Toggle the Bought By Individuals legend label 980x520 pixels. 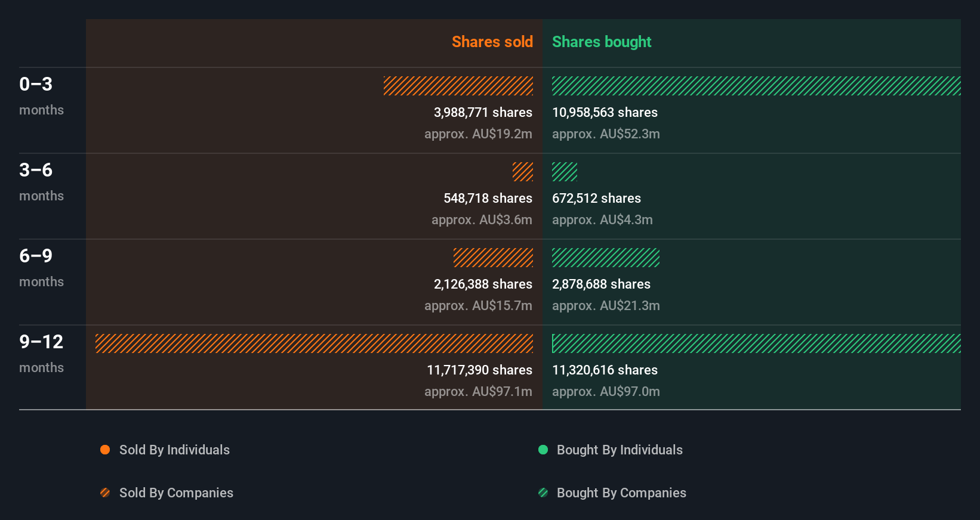click(620, 450)
